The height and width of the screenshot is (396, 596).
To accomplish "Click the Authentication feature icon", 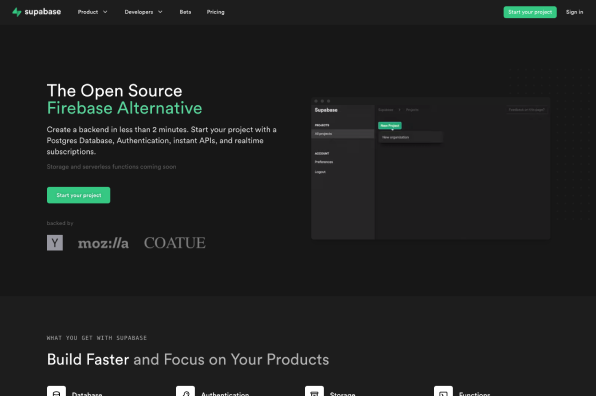I will tap(185, 391).
